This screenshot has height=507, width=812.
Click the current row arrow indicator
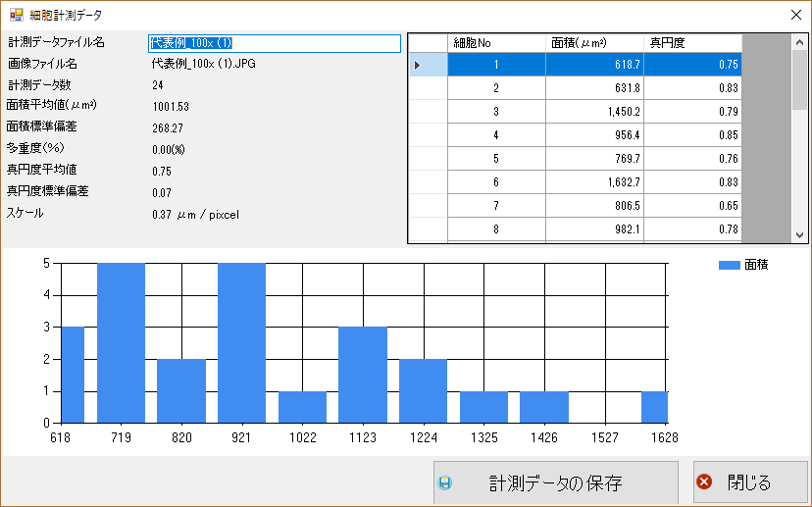[418, 65]
